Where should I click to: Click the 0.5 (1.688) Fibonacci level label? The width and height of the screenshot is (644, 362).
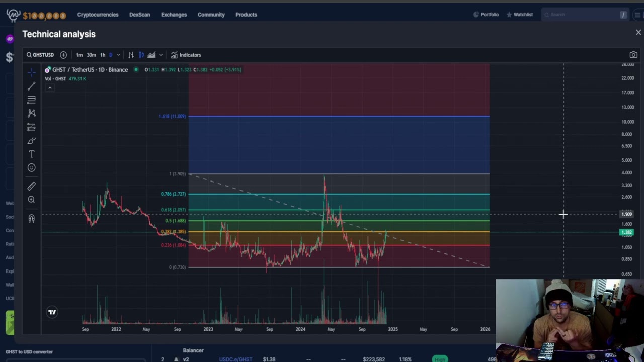point(175,221)
